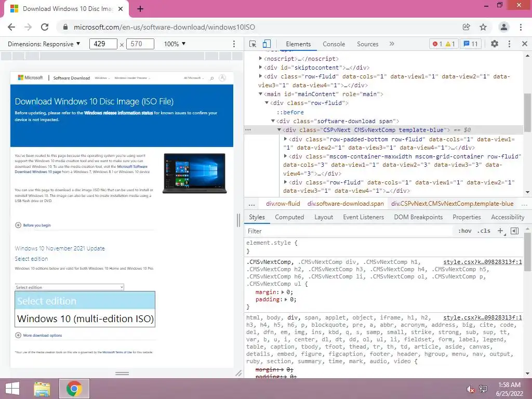Viewport: 532px width, 399px height.
Task: Expand the noscript node
Action: click(x=260, y=58)
